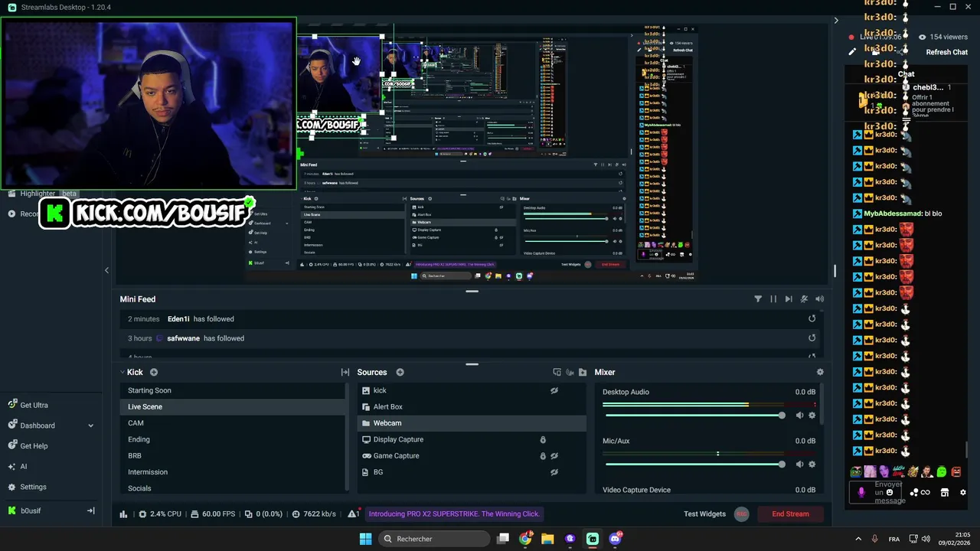Skip current alert in Mini Feed

[x=789, y=299]
